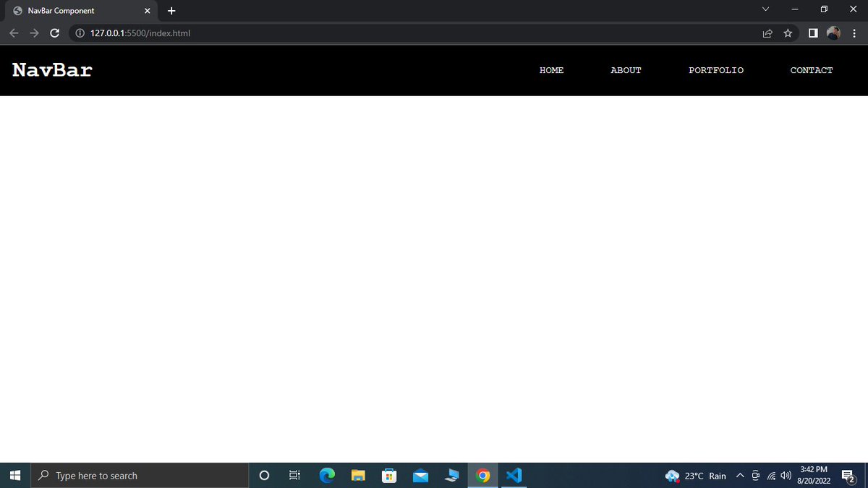This screenshot has width=868, height=488.
Task: Click the taskbar search box
Action: tap(140, 476)
